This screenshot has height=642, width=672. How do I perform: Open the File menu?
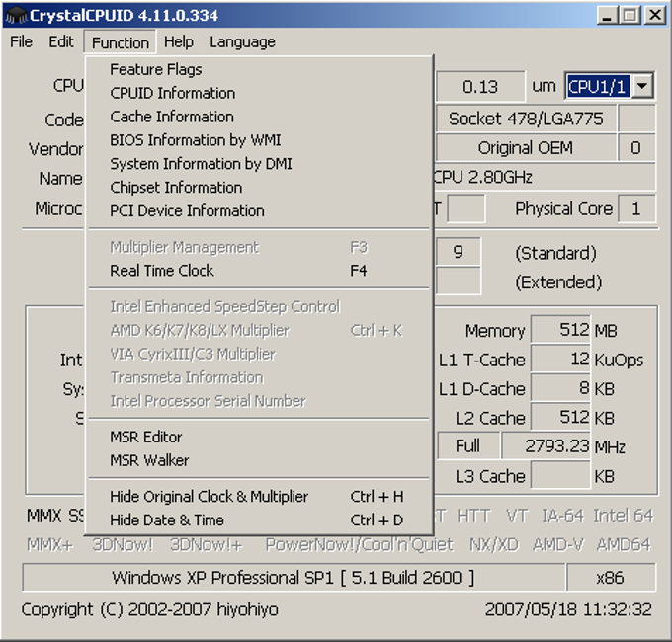pyautogui.click(x=21, y=41)
